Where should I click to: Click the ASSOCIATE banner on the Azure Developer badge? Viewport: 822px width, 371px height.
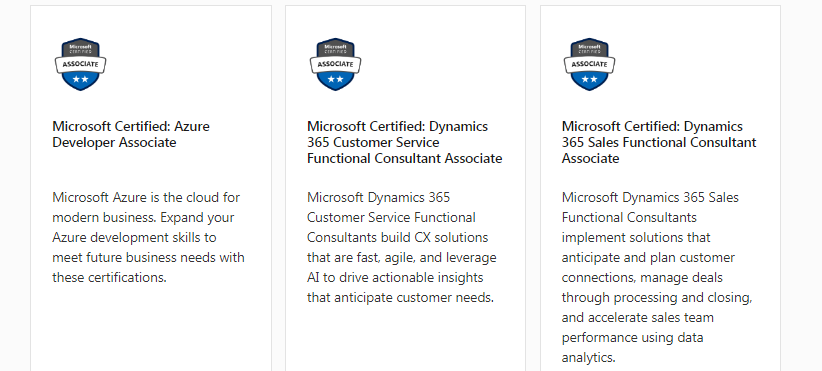tap(80, 64)
